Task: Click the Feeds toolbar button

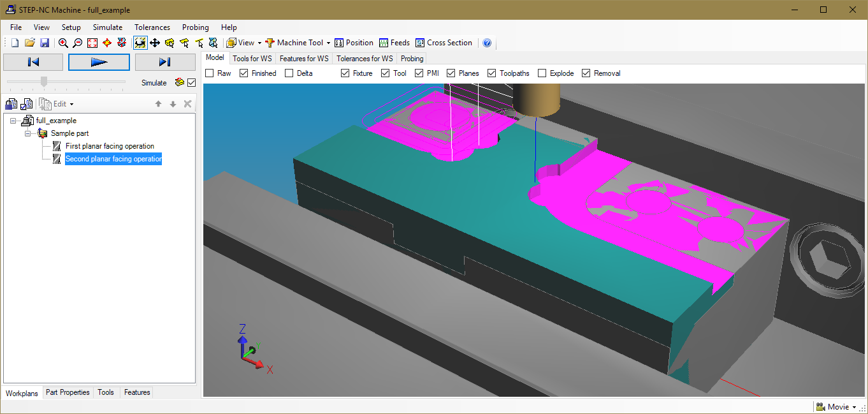Action: [394, 43]
